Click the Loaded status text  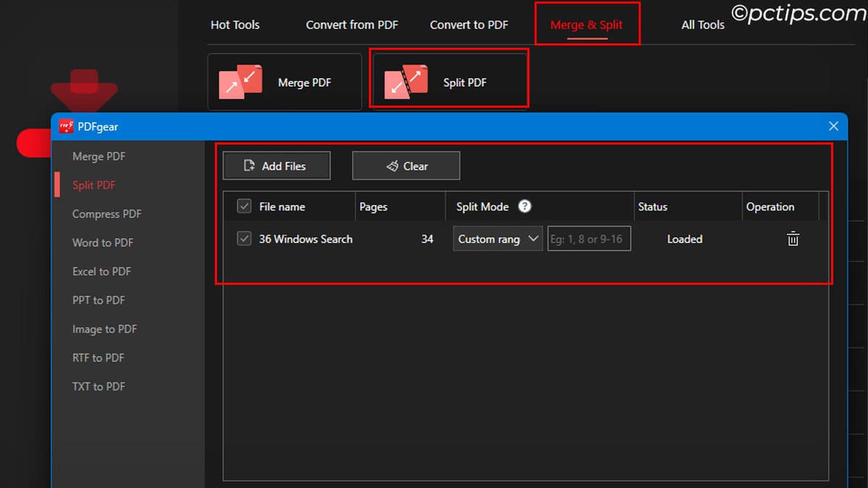point(684,239)
